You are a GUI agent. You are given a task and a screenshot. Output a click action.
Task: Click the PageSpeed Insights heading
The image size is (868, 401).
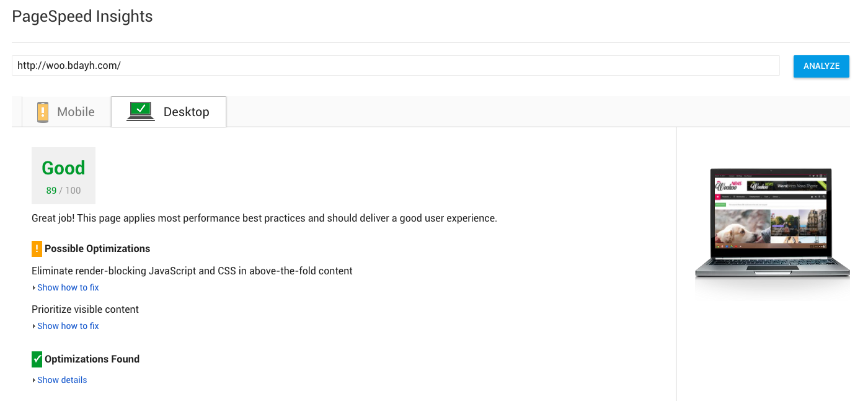pyautogui.click(x=82, y=17)
